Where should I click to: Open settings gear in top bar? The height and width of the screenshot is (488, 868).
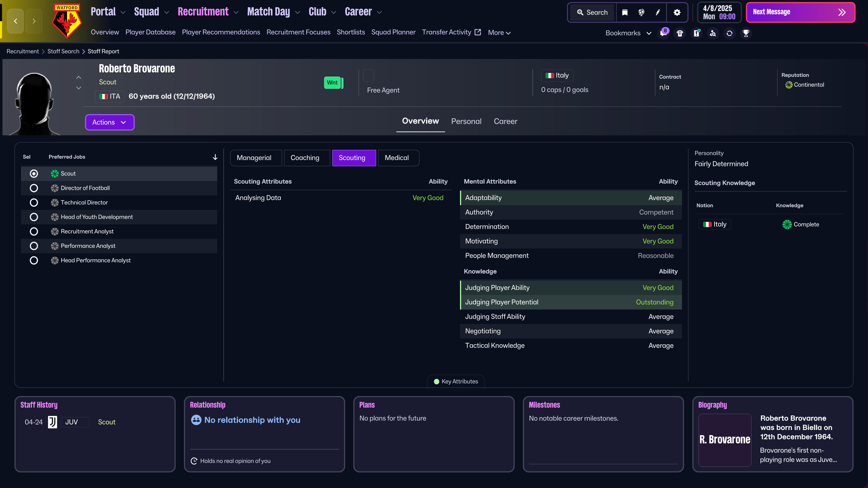[x=677, y=12]
